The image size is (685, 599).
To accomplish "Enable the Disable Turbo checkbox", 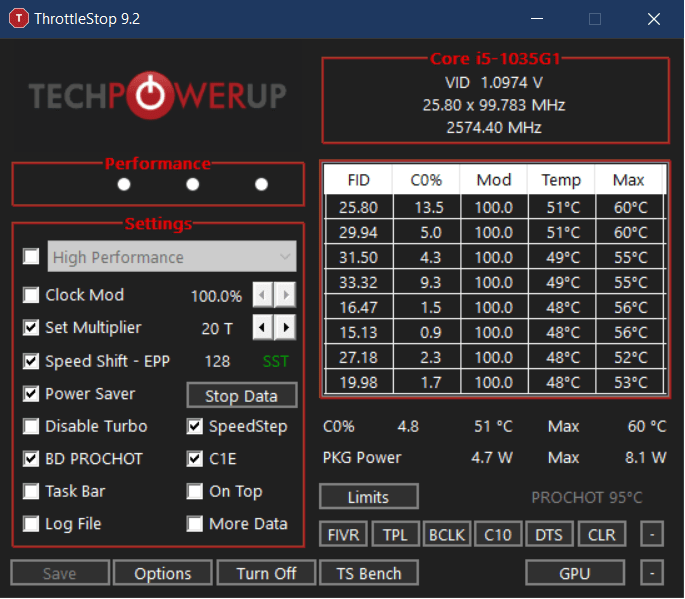I will tap(31, 426).
